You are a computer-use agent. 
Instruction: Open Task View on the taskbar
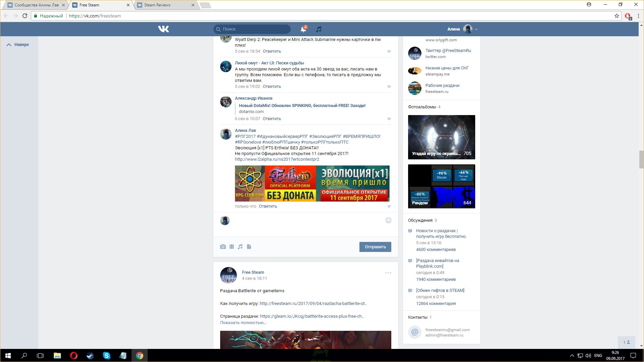(40, 356)
